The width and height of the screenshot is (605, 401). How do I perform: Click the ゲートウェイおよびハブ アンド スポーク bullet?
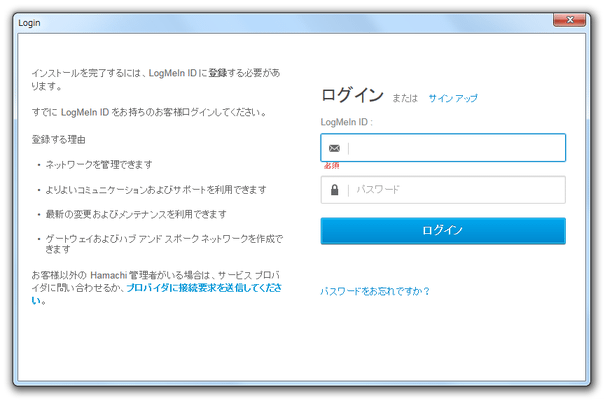tap(164, 244)
